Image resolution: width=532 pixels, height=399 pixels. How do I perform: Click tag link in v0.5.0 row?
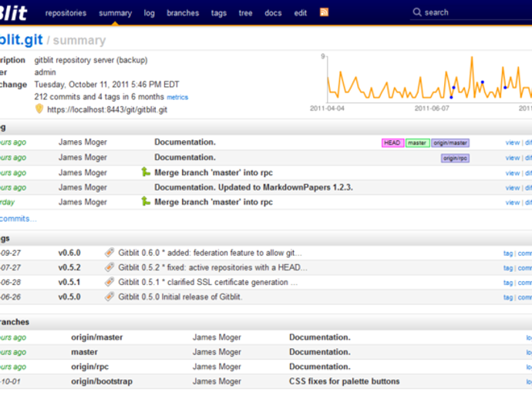tap(508, 297)
